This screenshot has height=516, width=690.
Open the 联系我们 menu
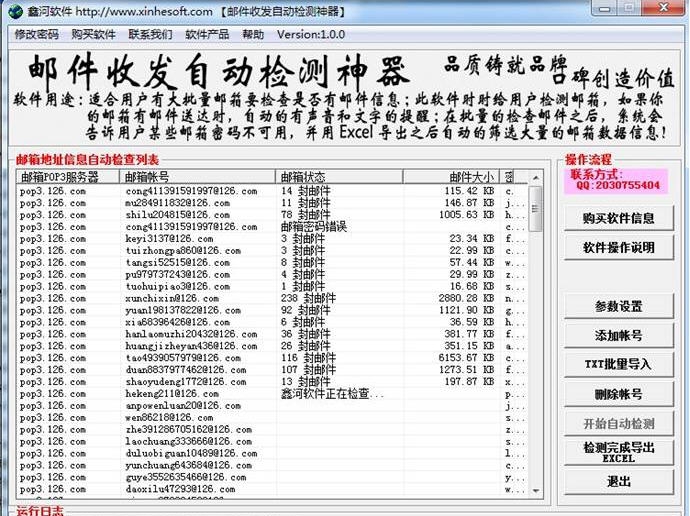pos(150,34)
